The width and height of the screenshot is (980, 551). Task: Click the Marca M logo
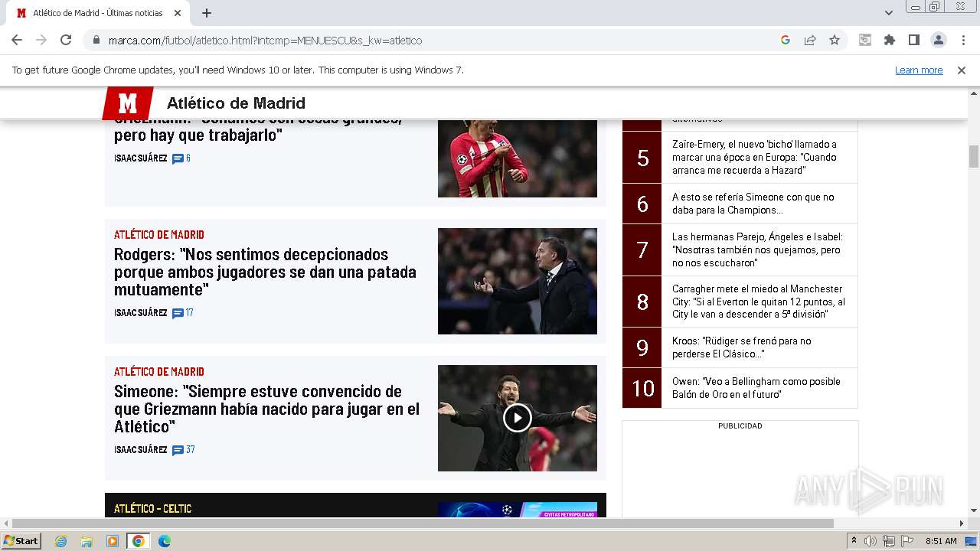pyautogui.click(x=128, y=103)
